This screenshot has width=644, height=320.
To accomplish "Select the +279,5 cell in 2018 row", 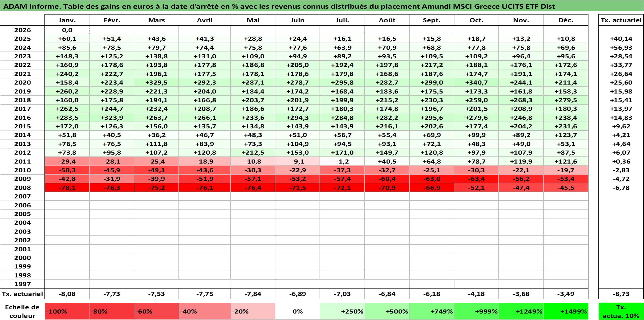I will click(x=566, y=100).
